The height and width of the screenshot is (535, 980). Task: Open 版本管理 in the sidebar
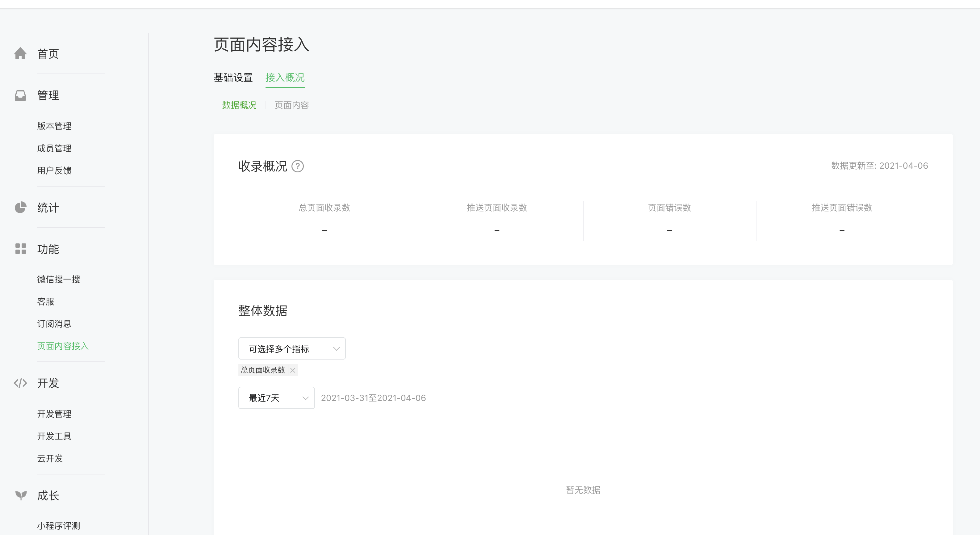tap(54, 126)
